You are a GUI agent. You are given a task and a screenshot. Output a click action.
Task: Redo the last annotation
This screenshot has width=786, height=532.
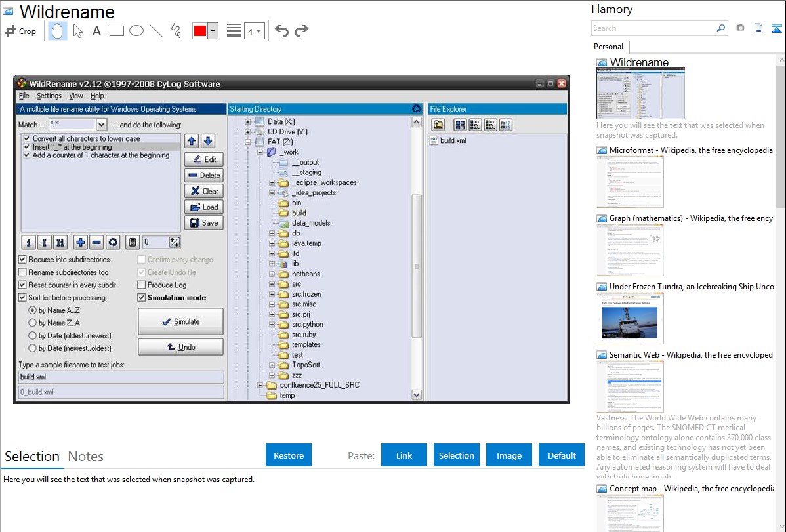tap(301, 31)
